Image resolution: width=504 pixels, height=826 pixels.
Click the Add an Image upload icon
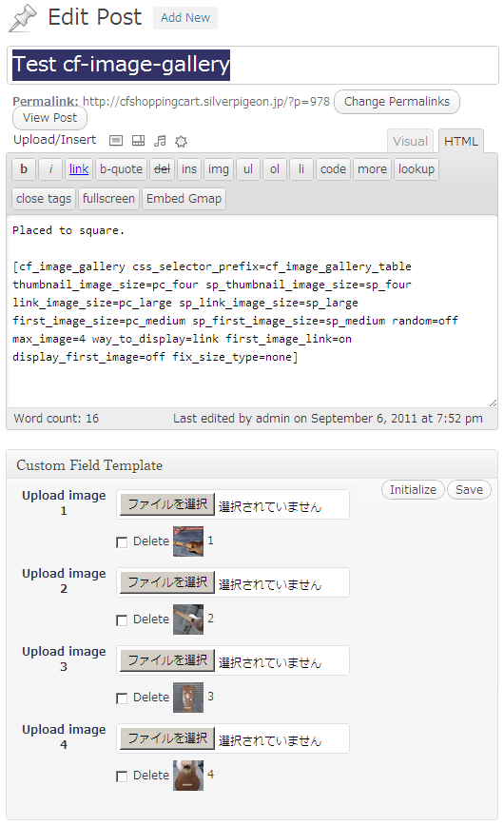click(116, 141)
